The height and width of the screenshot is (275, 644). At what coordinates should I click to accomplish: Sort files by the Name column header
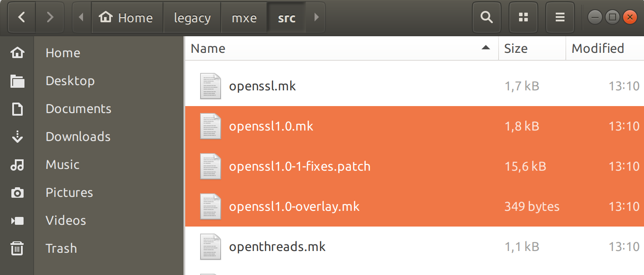pyautogui.click(x=342, y=48)
